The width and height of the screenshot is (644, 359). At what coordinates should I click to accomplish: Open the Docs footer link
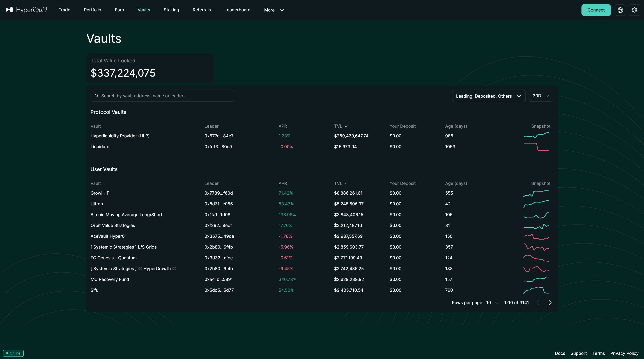click(560, 353)
